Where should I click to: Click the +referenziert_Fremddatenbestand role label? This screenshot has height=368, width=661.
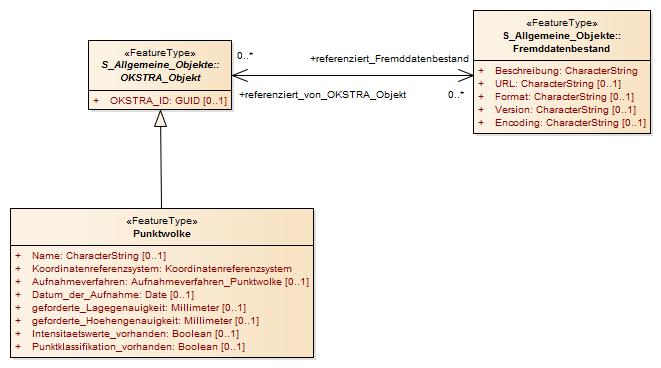tap(390, 59)
